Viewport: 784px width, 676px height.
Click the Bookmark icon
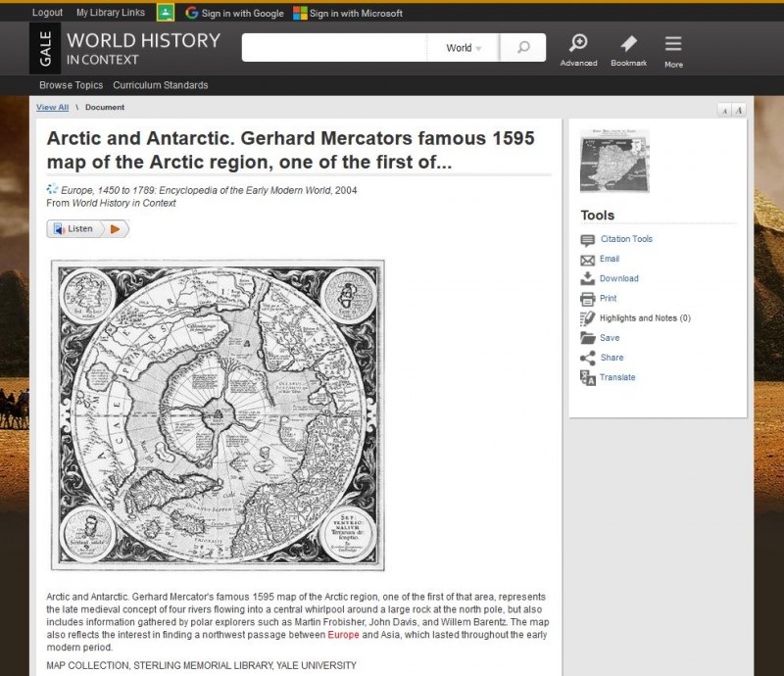[628, 50]
